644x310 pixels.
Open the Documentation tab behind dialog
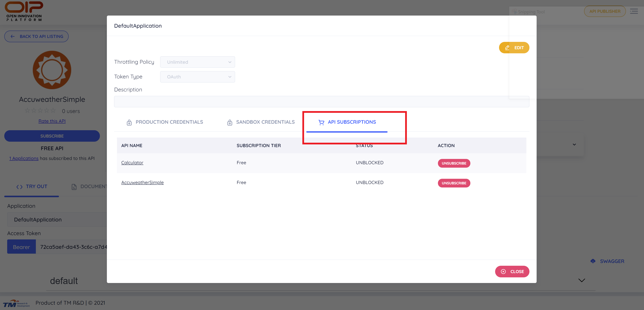tap(89, 187)
